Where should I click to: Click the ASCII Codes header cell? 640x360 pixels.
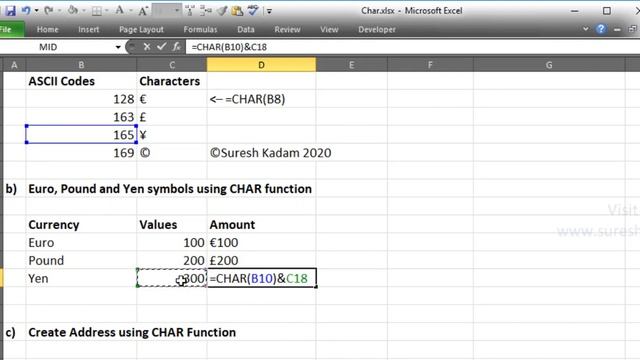tap(81, 81)
